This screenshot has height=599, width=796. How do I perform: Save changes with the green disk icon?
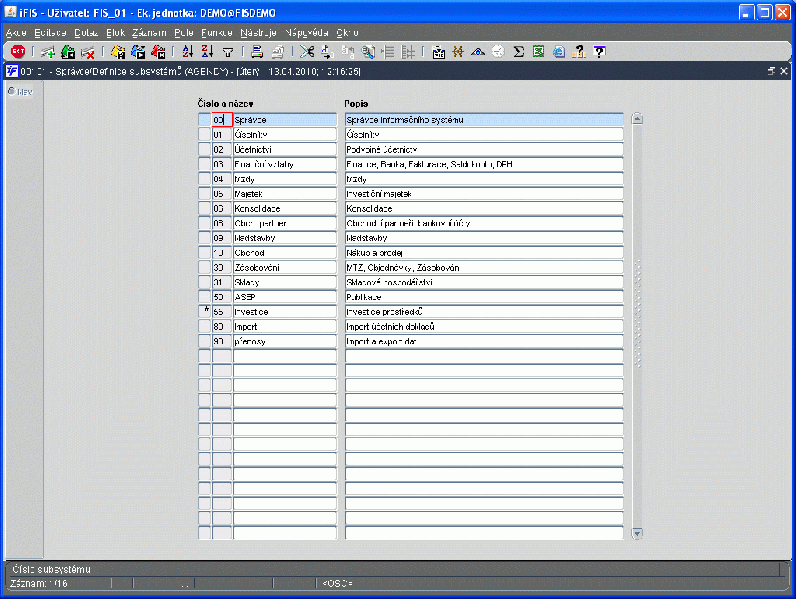tap(68, 51)
